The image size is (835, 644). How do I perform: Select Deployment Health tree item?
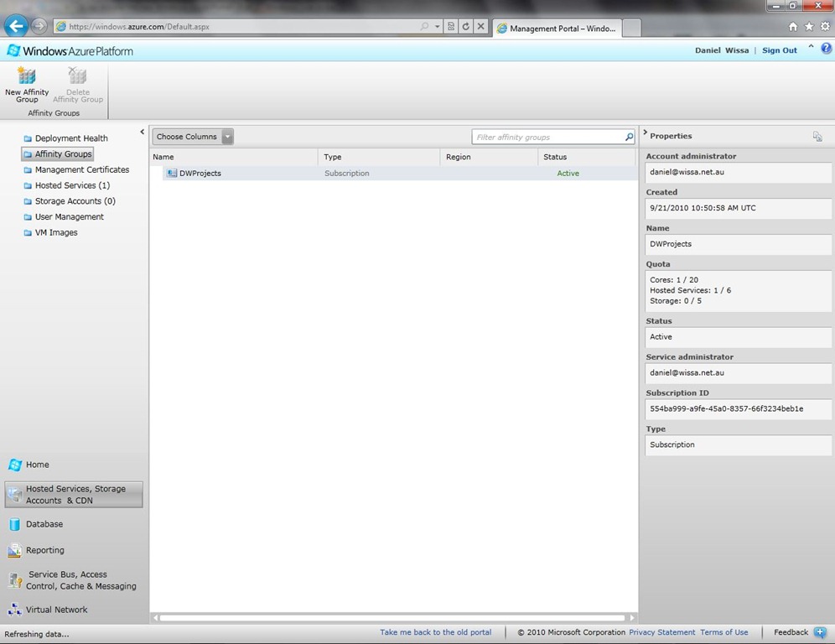coord(71,138)
